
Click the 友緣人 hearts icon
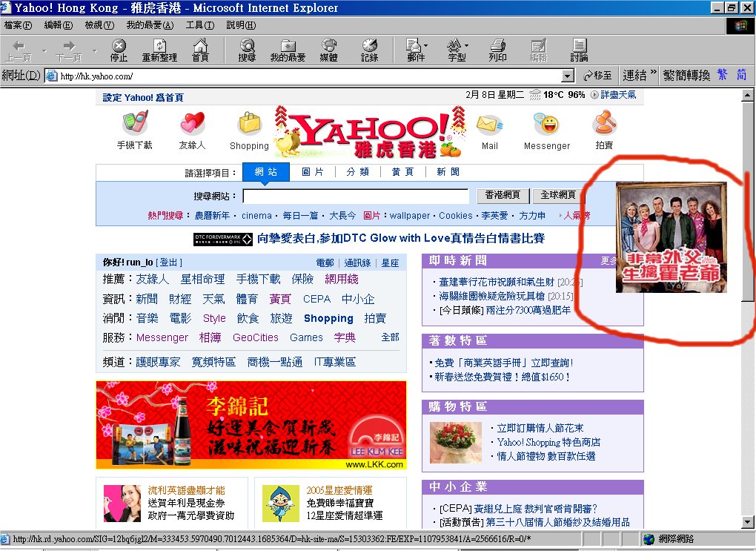pyautogui.click(x=193, y=122)
